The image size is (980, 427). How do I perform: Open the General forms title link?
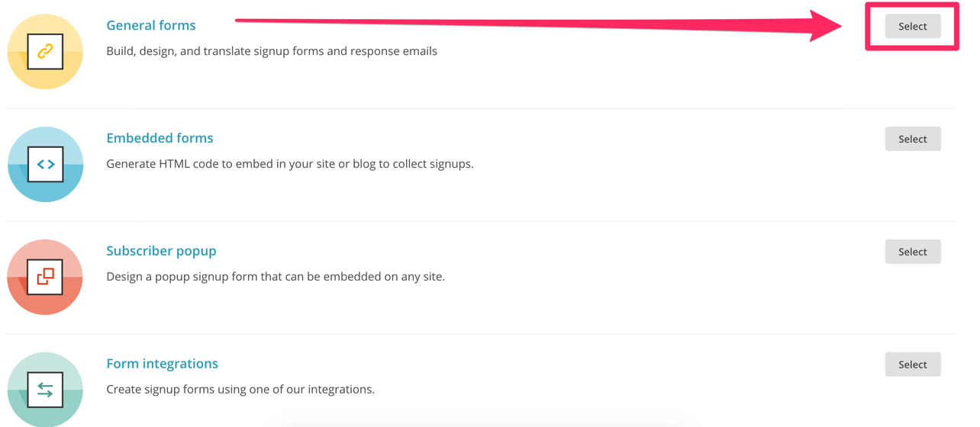[x=151, y=25]
